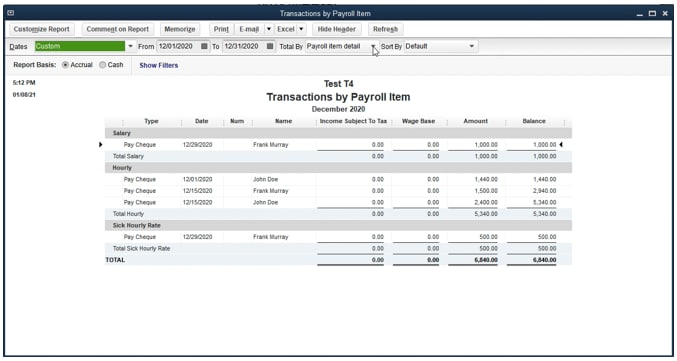
Task: Click the Test T4 company name
Action: click(338, 84)
